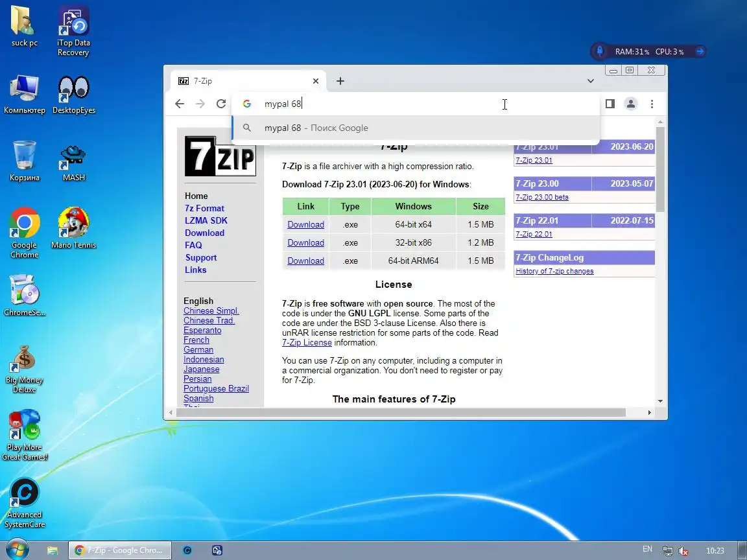Open iTop Data Recovery taskbar icon

(x=217, y=550)
